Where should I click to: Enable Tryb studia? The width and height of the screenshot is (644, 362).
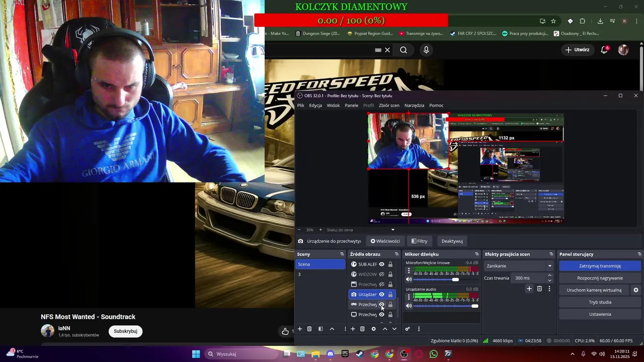pyautogui.click(x=600, y=302)
